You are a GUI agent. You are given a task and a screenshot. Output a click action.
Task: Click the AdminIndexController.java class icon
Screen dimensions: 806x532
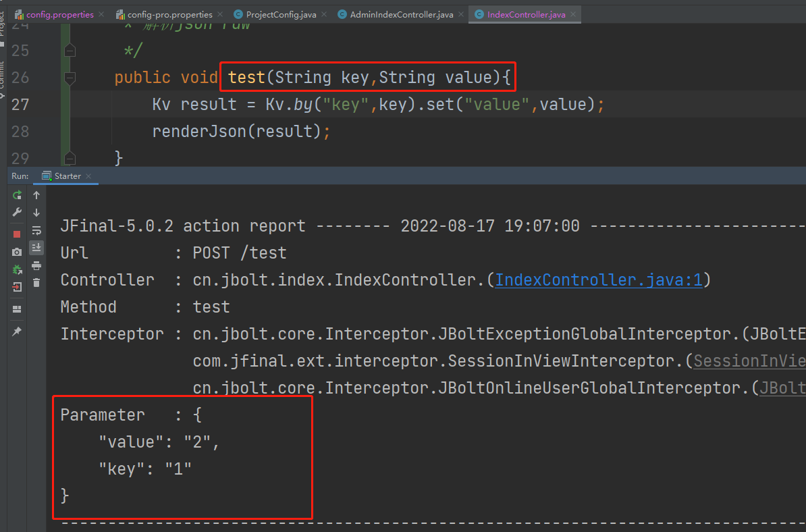coord(342,14)
